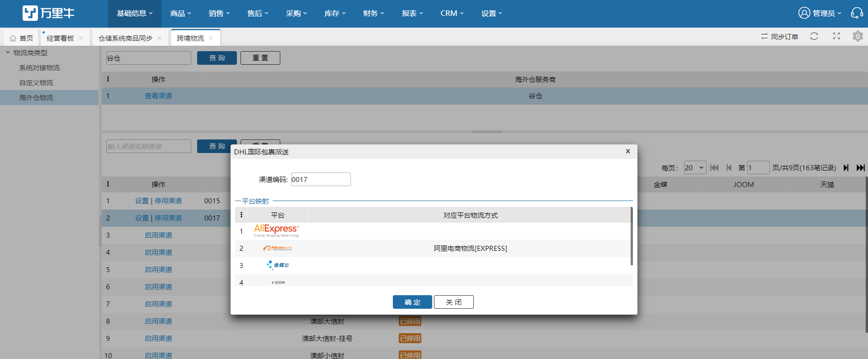Open column menu of the channel list table
868x359 pixels.
[108, 184]
